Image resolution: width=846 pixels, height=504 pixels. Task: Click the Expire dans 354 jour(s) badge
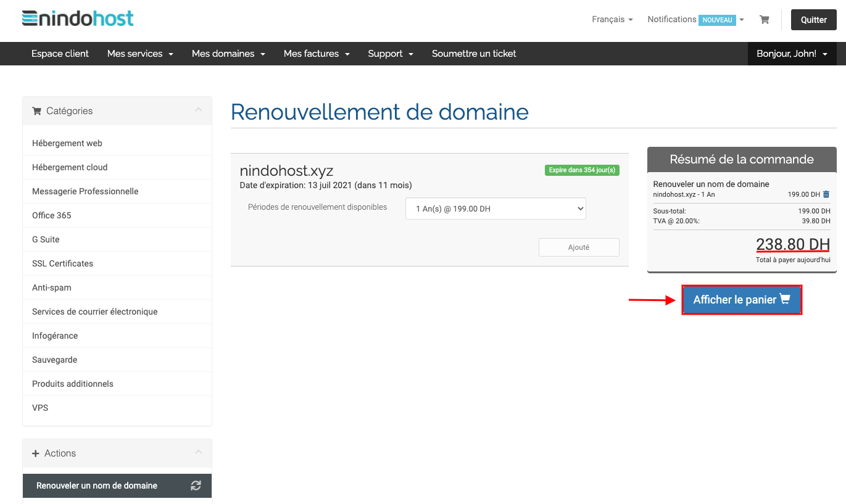(582, 170)
